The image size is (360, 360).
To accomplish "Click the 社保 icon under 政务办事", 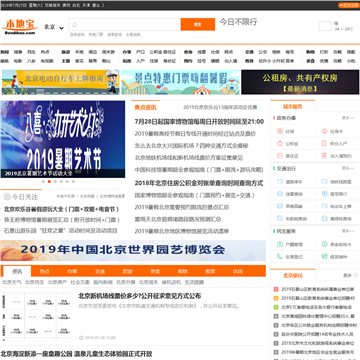I will pos(280,131).
